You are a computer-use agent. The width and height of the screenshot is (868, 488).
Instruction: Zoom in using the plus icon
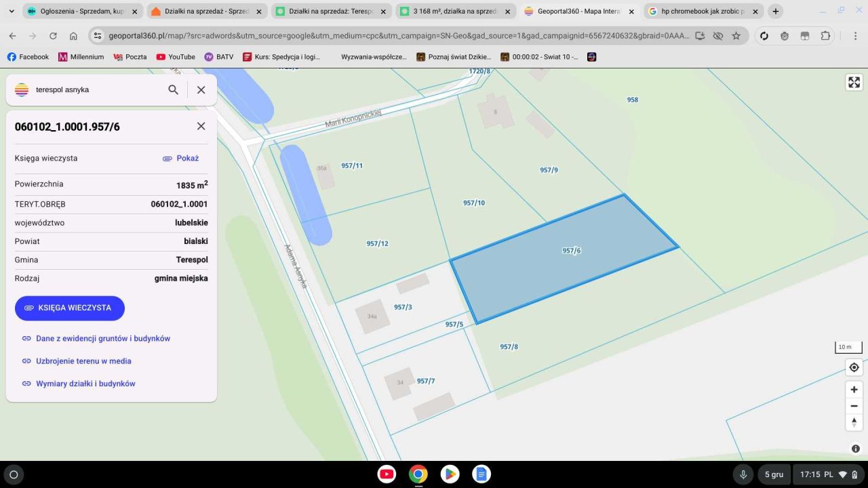pyautogui.click(x=854, y=389)
